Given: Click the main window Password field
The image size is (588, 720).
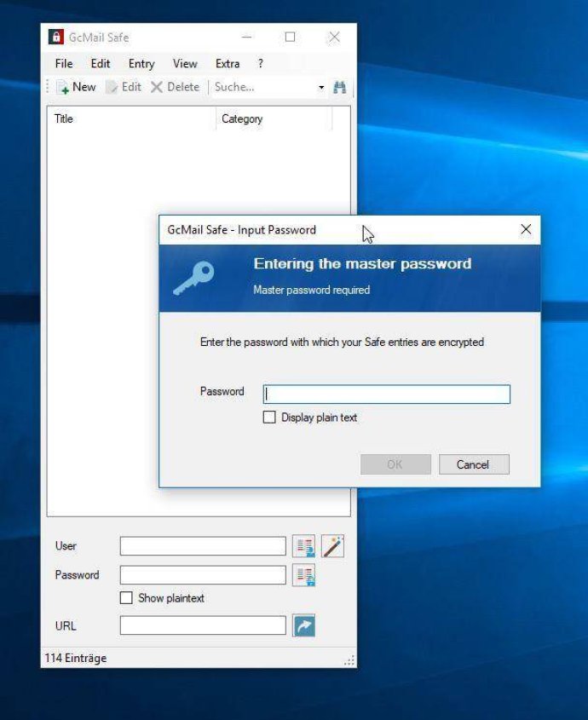Looking at the screenshot, I should pos(203,575).
